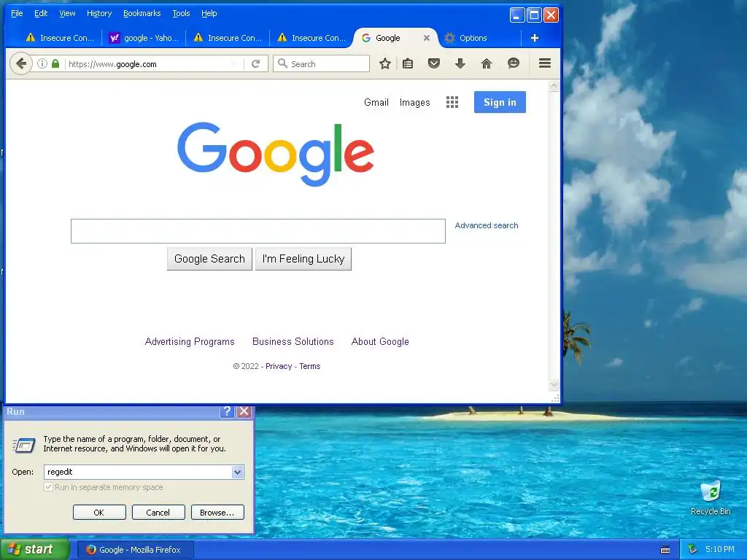Click the Google Sign in button
The width and height of the screenshot is (747, 560).
(500, 102)
